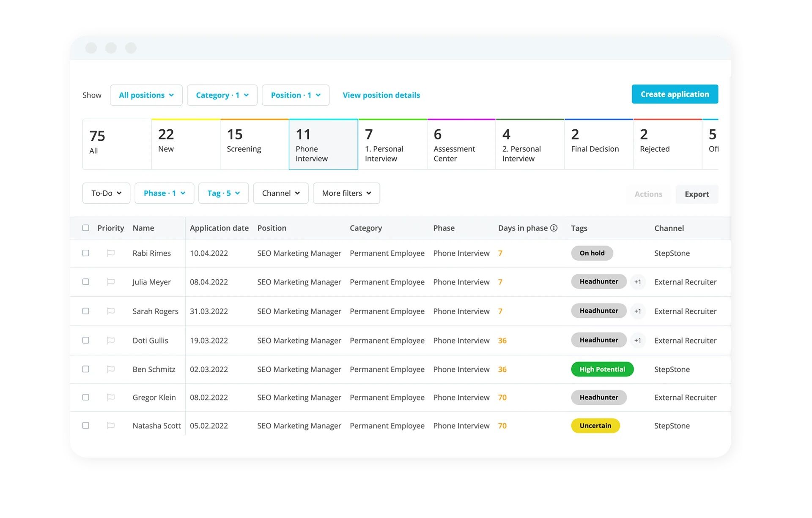Open View position details link
Viewport: 812px width, 518px height.
[x=381, y=95]
